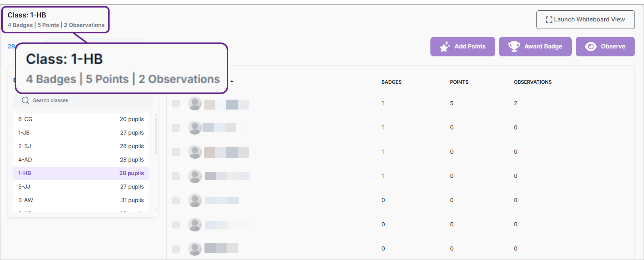Tick the checkbox for the pupil with 5 points

point(176,104)
